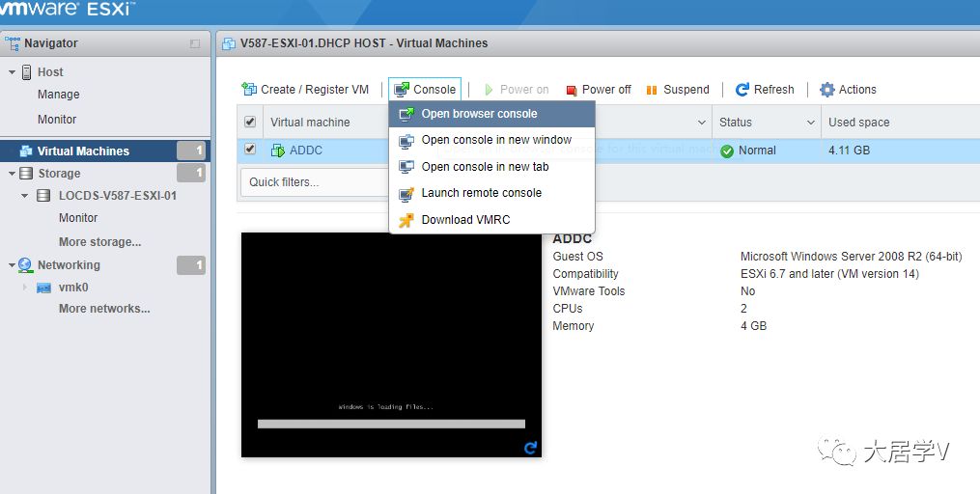980x494 pixels.
Task: Click the VMware Tools value No
Action: [x=747, y=291]
